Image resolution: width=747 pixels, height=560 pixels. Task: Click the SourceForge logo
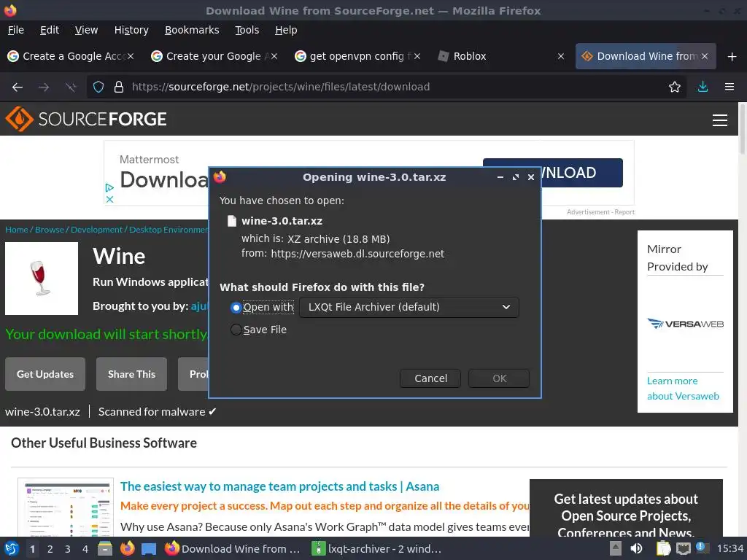click(x=86, y=119)
